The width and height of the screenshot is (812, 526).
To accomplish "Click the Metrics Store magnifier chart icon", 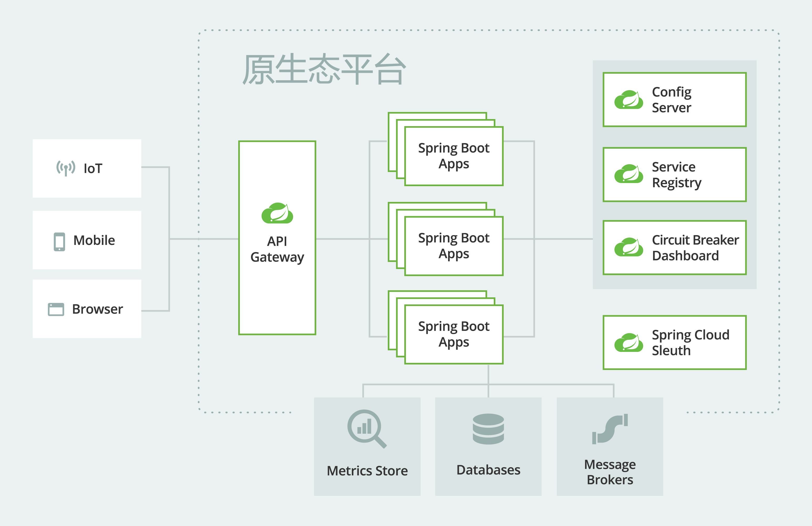I will pyautogui.click(x=367, y=428).
